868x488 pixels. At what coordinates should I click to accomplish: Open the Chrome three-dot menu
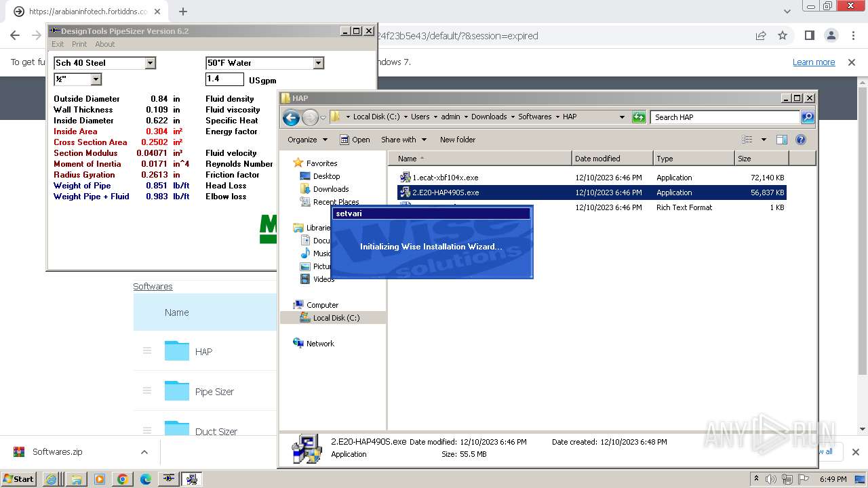(x=852, y=36)
